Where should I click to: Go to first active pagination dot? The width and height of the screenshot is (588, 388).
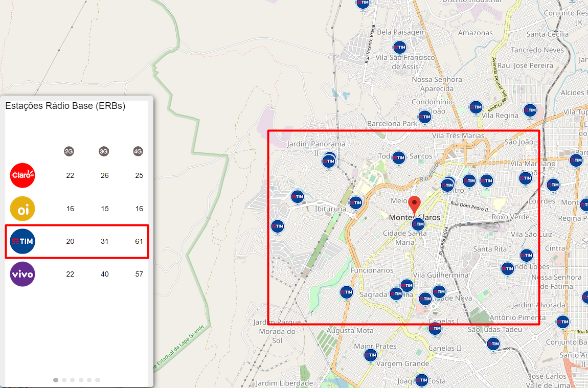point(56,380)
